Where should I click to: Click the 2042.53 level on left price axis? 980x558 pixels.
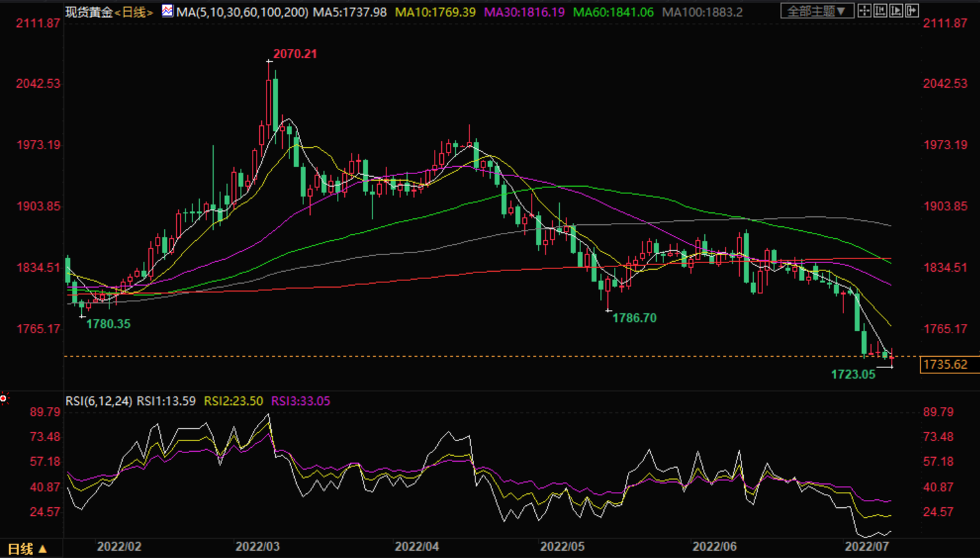(x=38, y=84)
